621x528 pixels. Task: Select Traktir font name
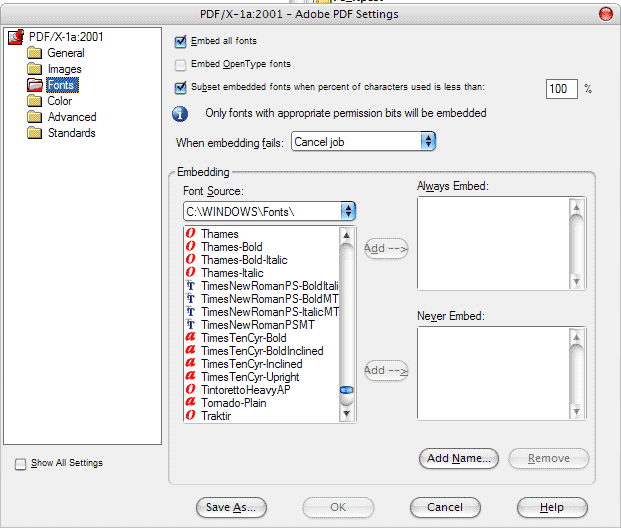(x=216, y=416)
